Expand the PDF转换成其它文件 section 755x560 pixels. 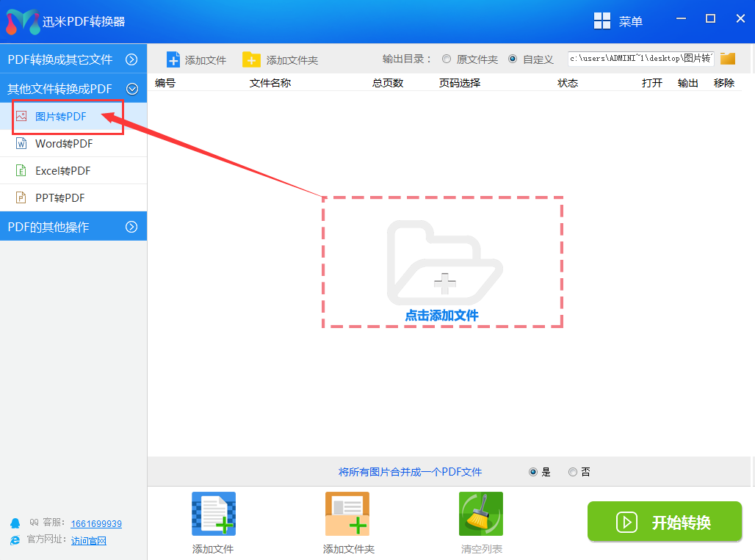[x=73, y=59]
